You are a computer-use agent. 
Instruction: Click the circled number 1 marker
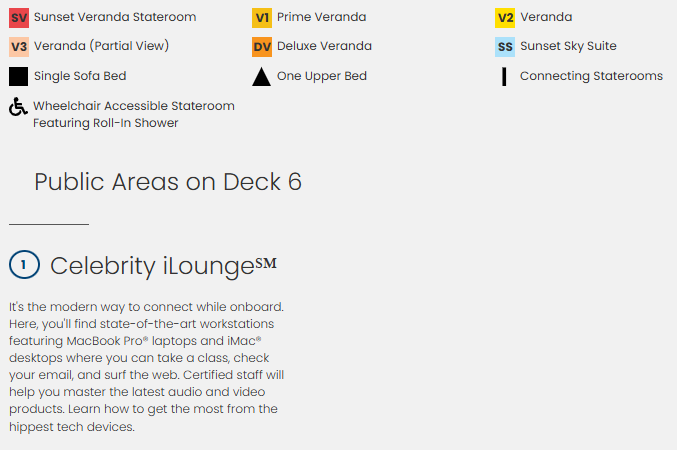point(24,265)
